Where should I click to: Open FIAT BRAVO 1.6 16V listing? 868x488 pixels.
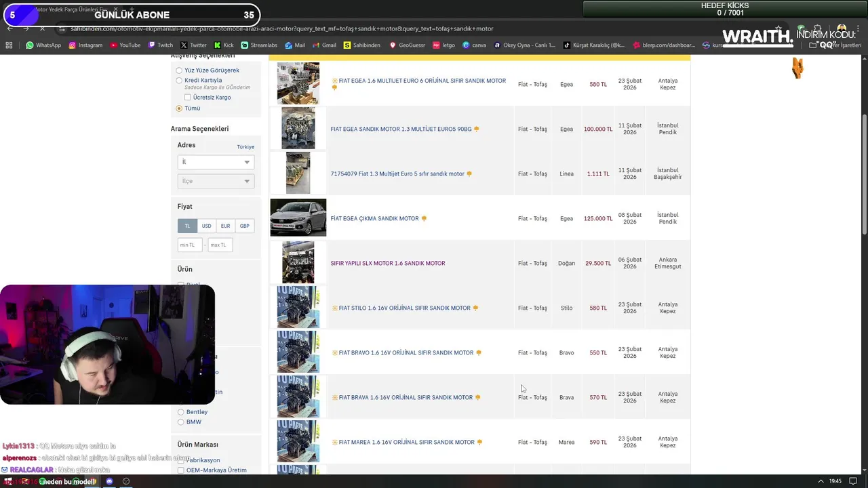[406, 352]
